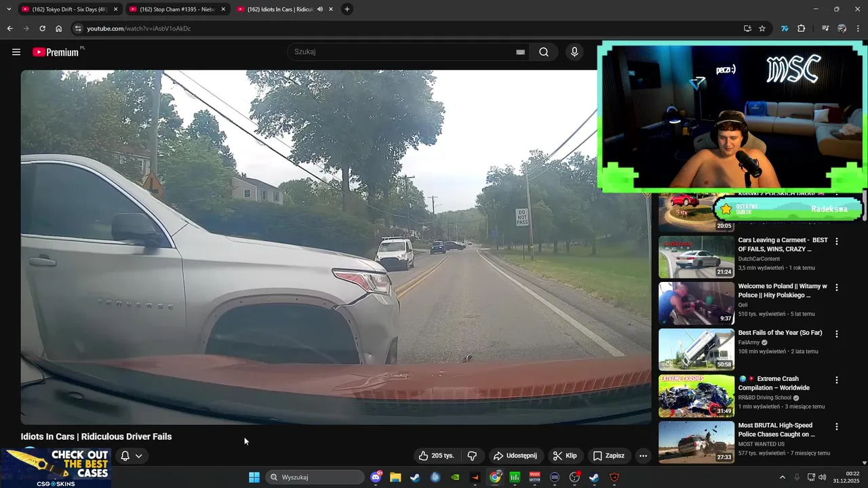Open Cars Leaving a Carmeet video thumbnail
868x488 pixels.
pyautogui.click(x=696, y=257)
